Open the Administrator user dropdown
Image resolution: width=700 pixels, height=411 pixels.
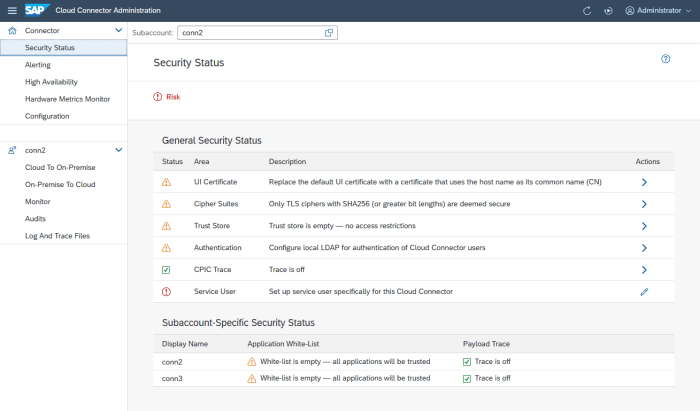658,10
